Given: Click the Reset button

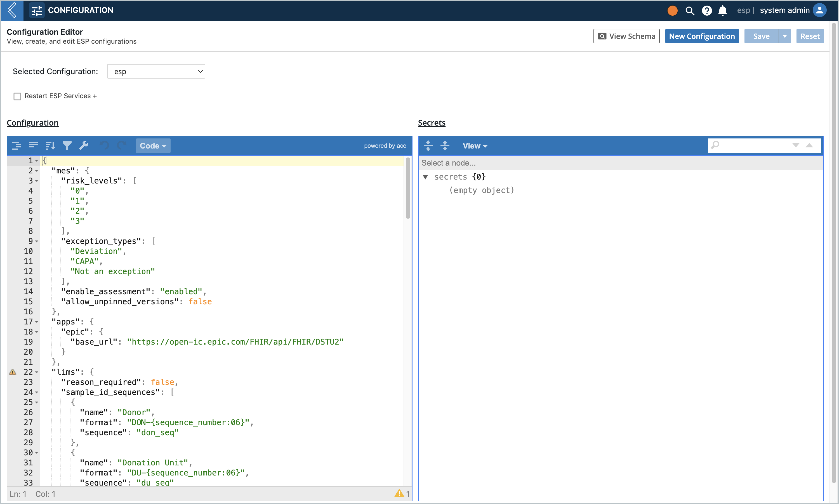Looking at the screenshot, I should 810,36.
